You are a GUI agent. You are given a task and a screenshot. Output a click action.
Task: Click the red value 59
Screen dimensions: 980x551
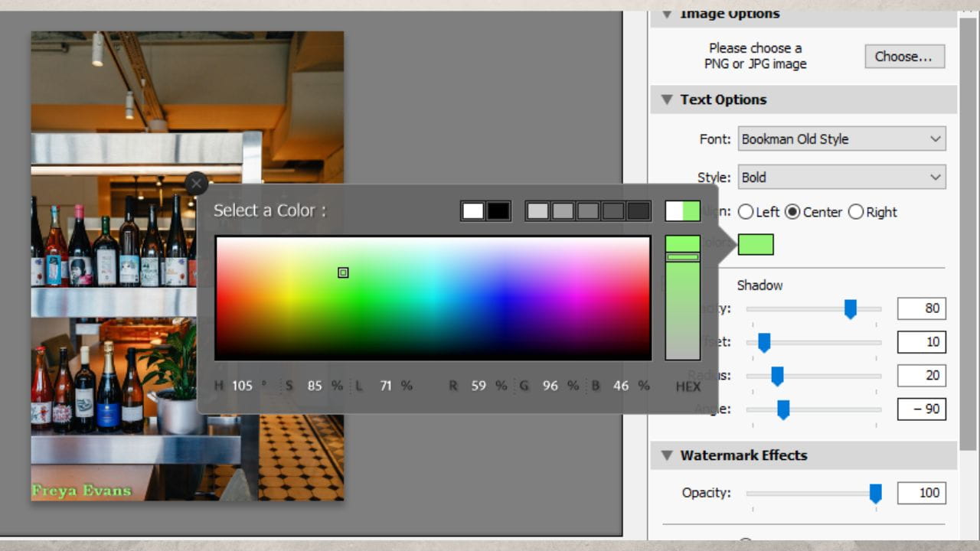479,386
